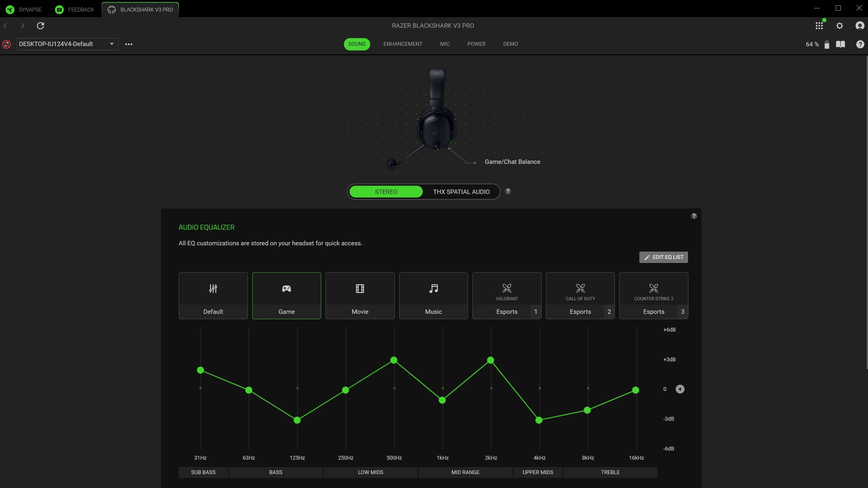Select the Valorant Esports preset
This screenshot has width=868, height=488.
coord(507,296)
